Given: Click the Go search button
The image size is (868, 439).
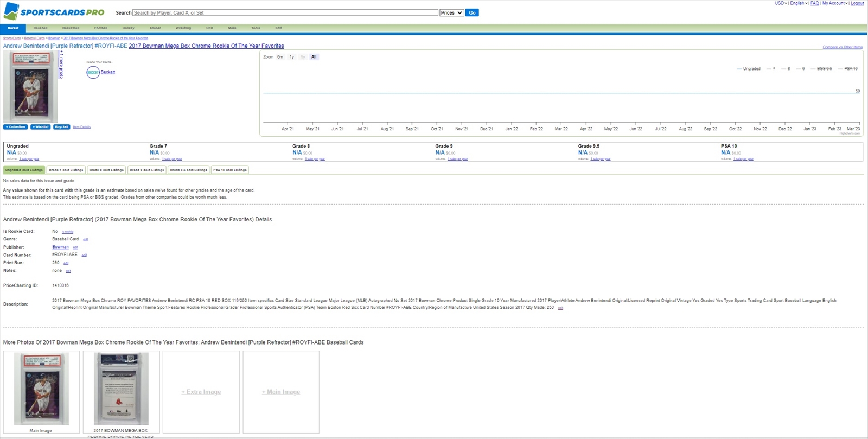Looking at the screenshot, I should (x=472, y=12).
